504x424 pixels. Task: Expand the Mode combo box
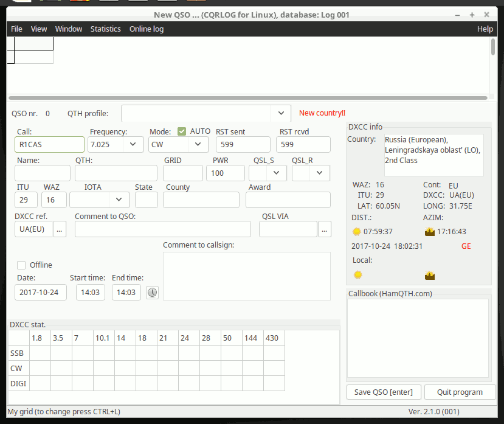198,145
